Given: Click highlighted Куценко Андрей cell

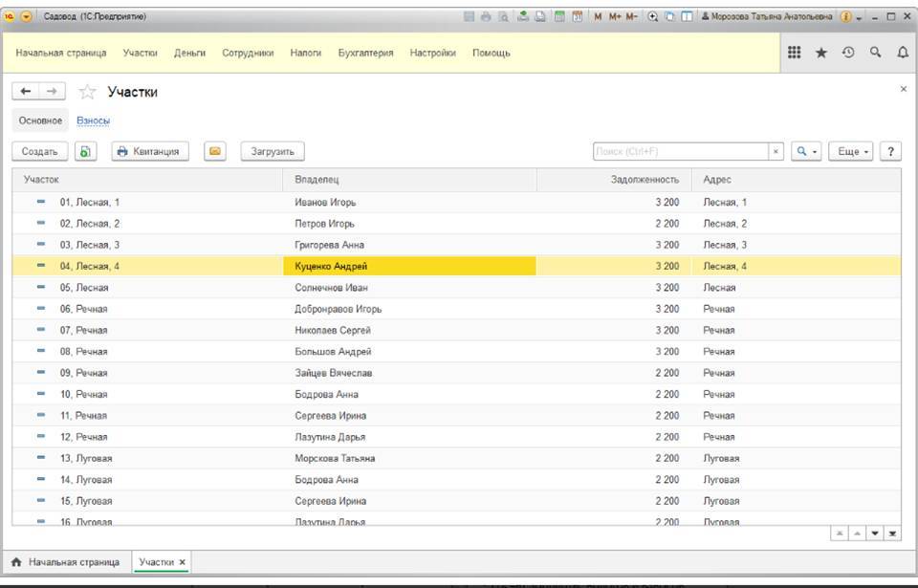Looking at the screenshot, I should [409, 266].
